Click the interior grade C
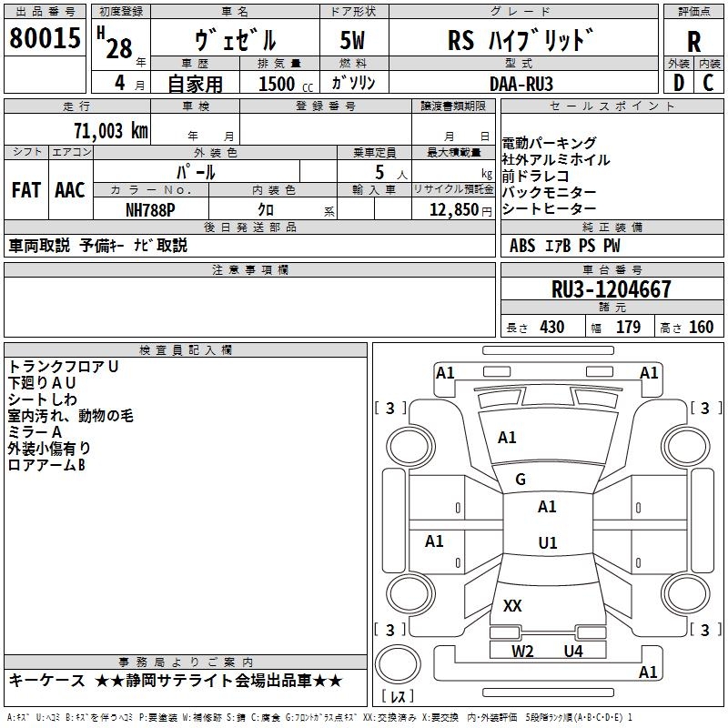The width and height of the screenshot is (728, 728). [x=708, y=83]
